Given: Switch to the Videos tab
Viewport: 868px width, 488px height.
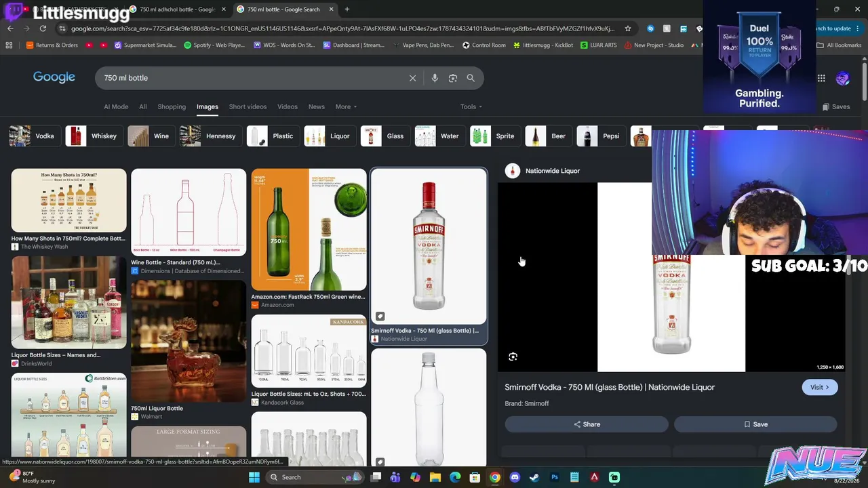Looking at the screenshot, I should [288, 106].
